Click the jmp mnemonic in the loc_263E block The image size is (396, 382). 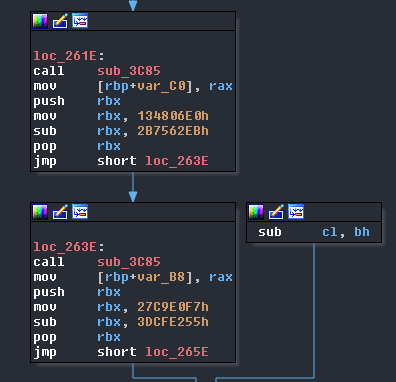click(45, 352)
